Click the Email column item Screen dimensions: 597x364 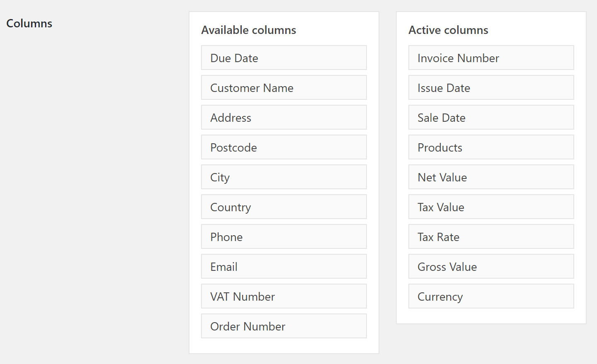[x=284, y=267]
